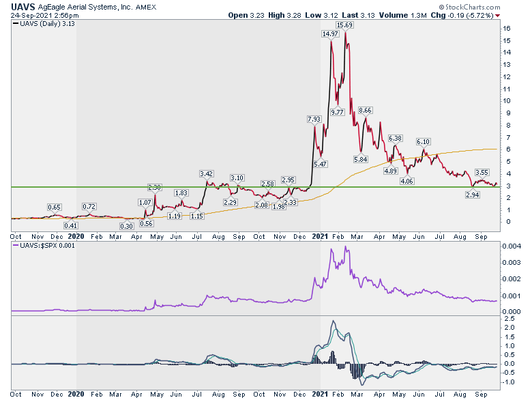Click the 2.29 price label
Image resolution: width=532 pixels, height=400 pixels.
tap(230, 202)
